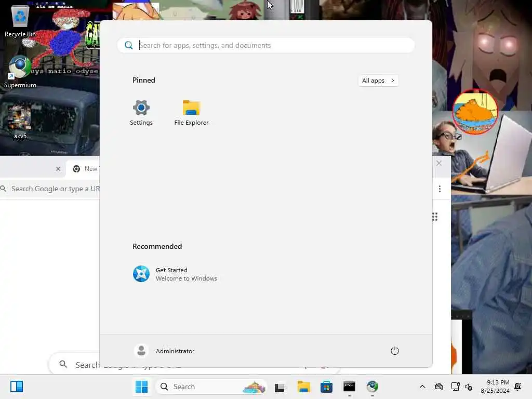Click the Google search box on page
Screen dimensions: 532x399
pyautogui.click(x=75, y=364)
